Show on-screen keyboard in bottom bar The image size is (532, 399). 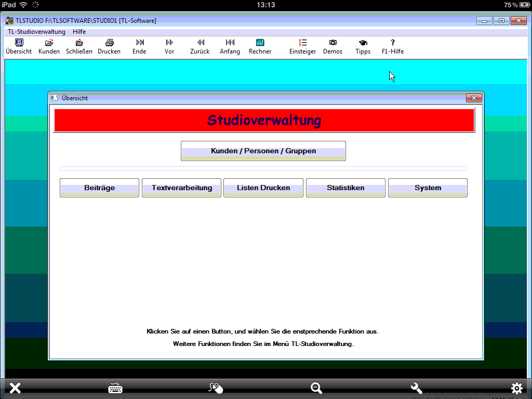coord(115,388)
